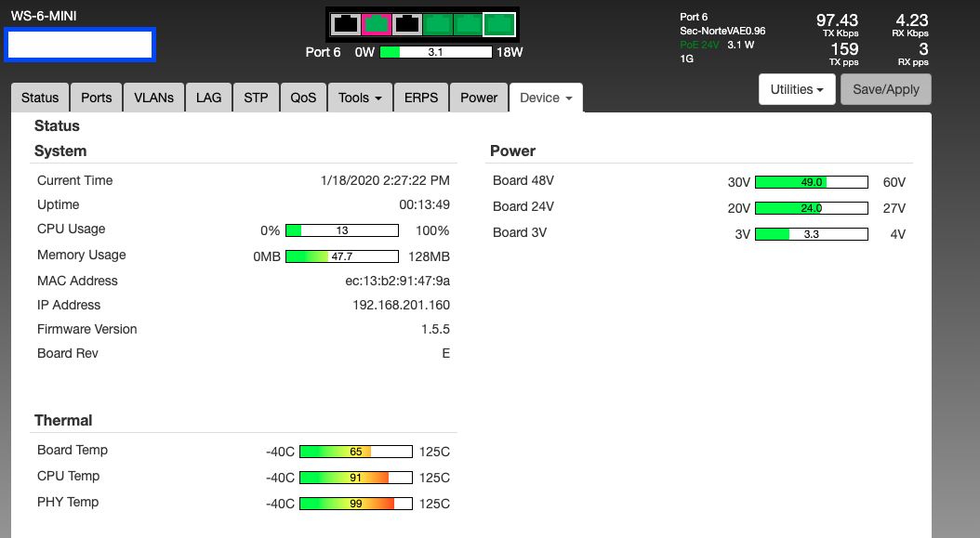
Task: Select the green port 5 icon
Action: coord(469,25)
